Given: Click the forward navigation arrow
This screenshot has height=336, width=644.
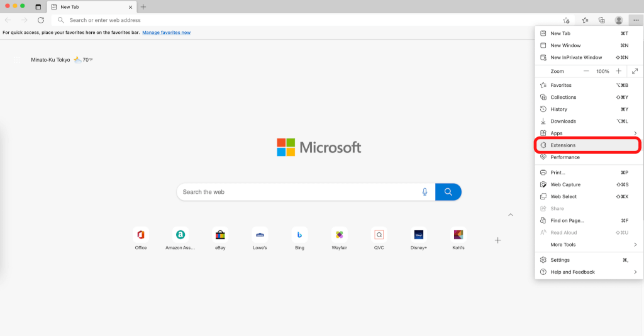Looking at the screenshot, I should click(25, 20).
